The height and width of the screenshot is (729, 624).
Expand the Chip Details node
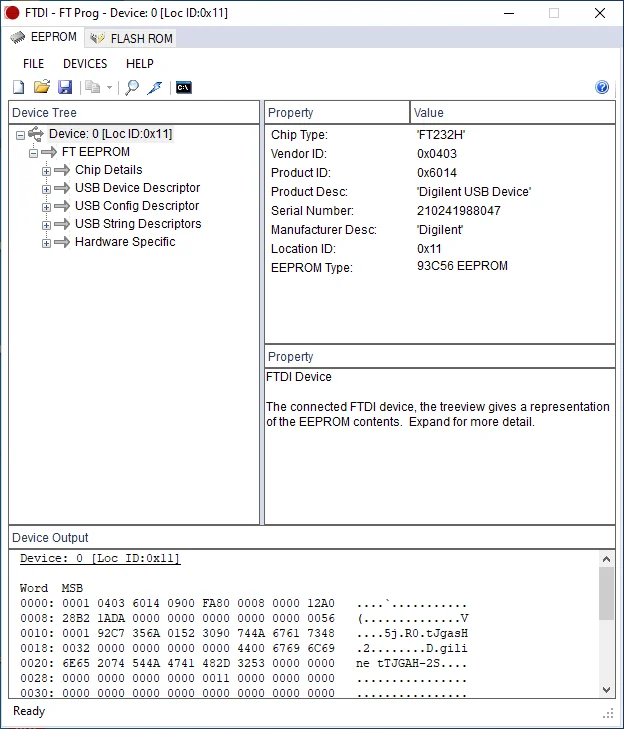coord(46,171)
